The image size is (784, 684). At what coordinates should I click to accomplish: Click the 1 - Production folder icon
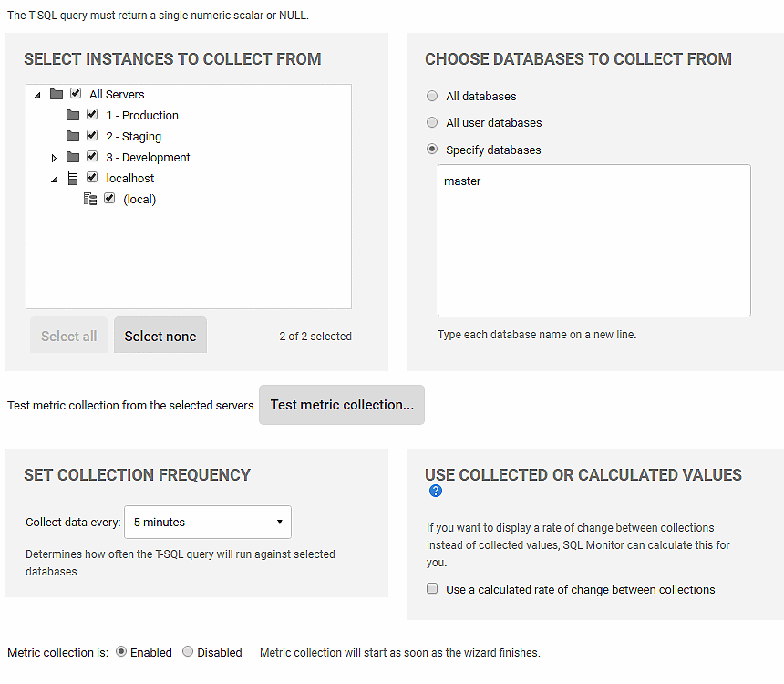[73, 115]
